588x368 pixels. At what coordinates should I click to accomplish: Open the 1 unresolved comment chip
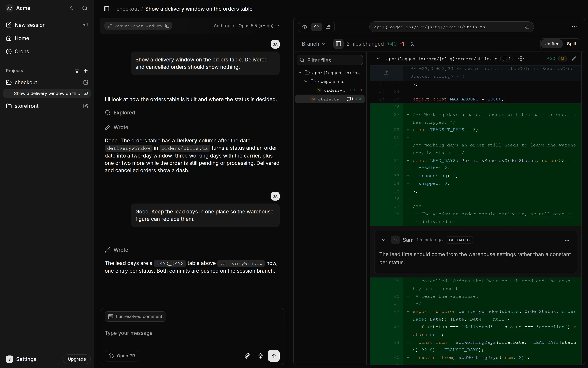(135, 316)
